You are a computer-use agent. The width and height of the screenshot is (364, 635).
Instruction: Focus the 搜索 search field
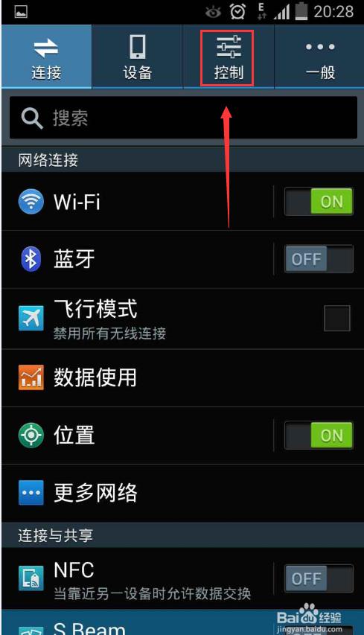tap(183, 118)
